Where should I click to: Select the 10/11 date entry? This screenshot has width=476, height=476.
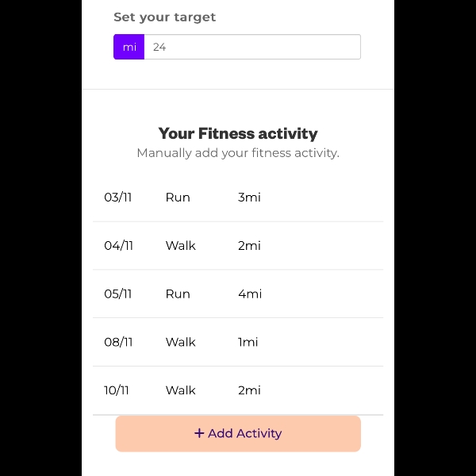(x=117, y=390)
